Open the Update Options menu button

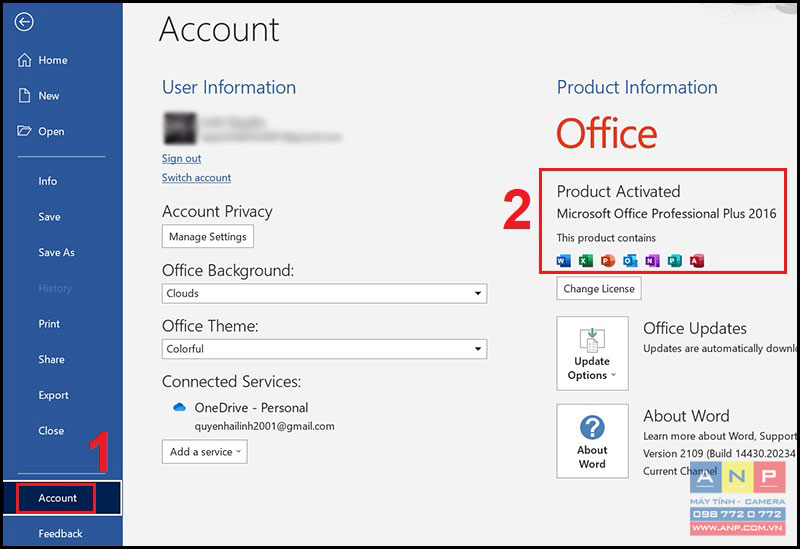click(592, 353)
